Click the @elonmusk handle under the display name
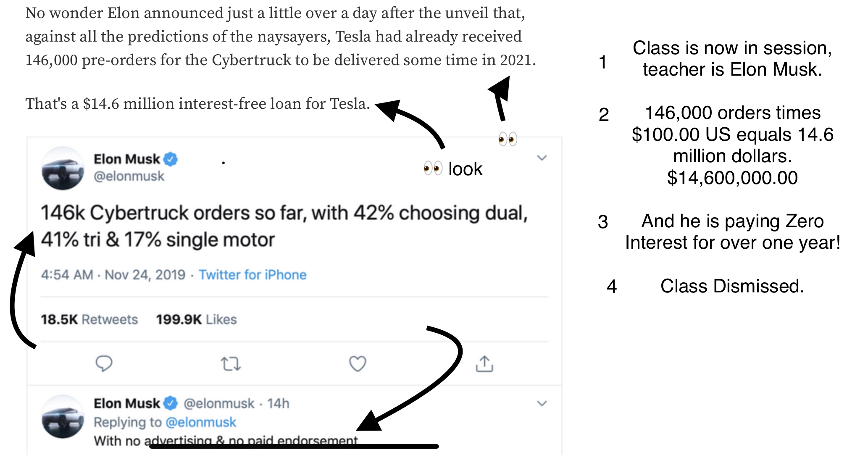 129,176
